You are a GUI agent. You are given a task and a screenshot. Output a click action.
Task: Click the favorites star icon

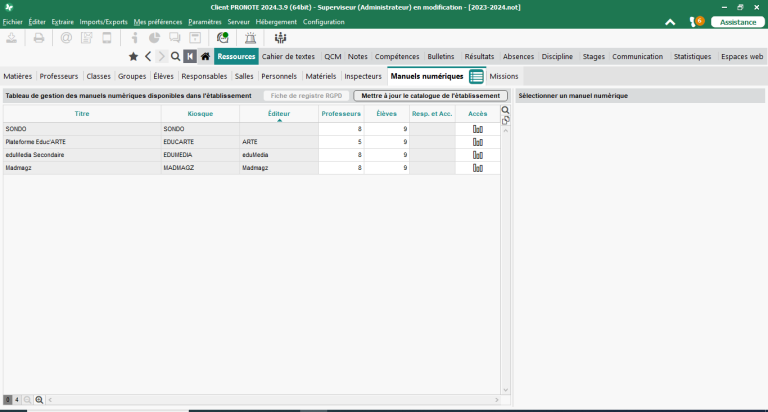[x=133, y=57]
